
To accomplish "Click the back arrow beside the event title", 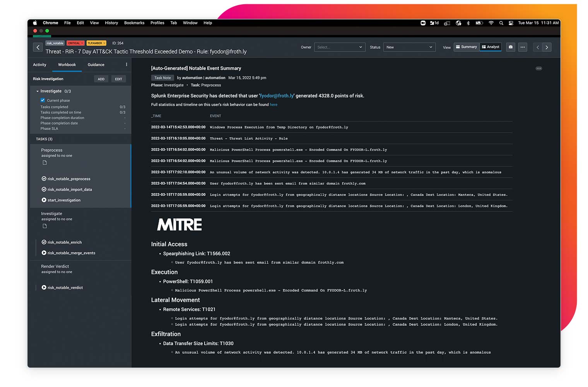I will tap(38, 47).
